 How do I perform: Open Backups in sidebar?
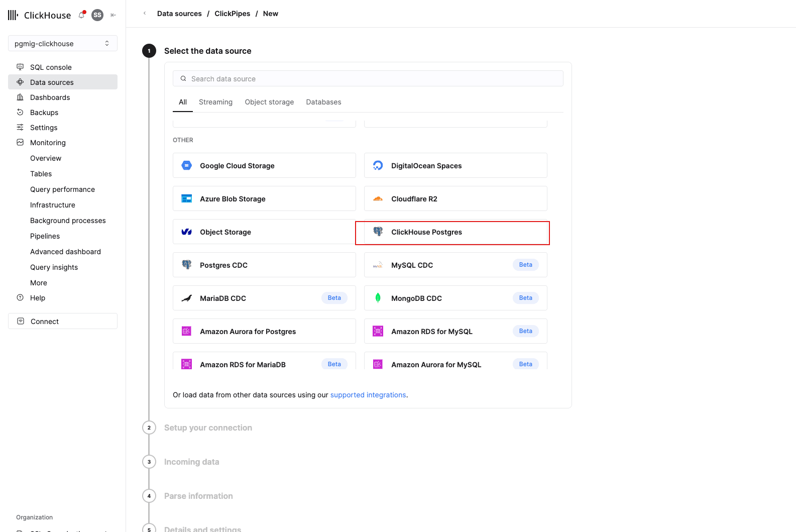pyautogui.click(x=63, y=112)
